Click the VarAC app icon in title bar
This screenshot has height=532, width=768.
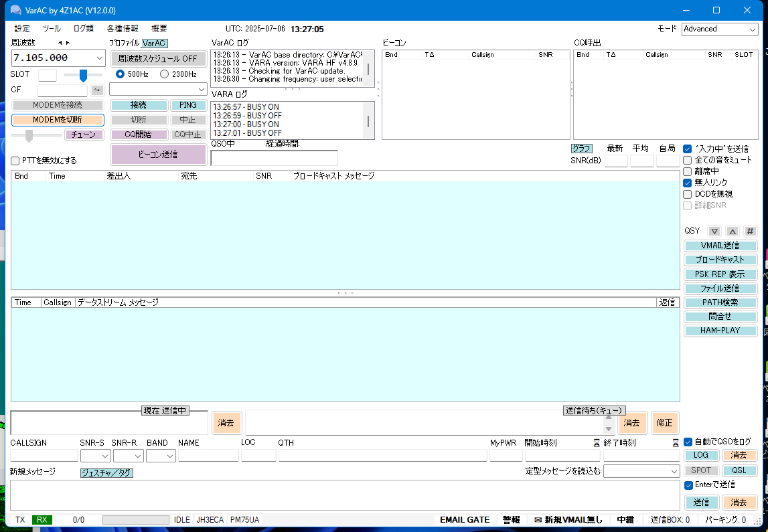(x=15, y=10)
